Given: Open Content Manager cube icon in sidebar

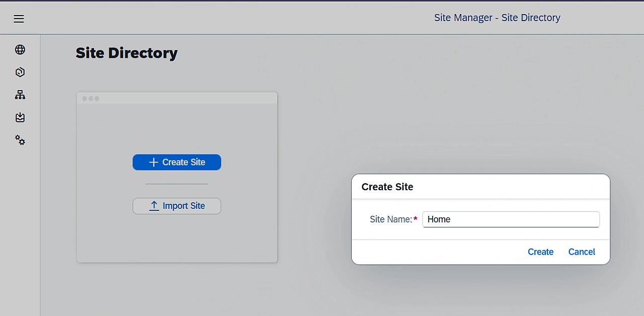Looking at the screenshot, I should (20, 72).
